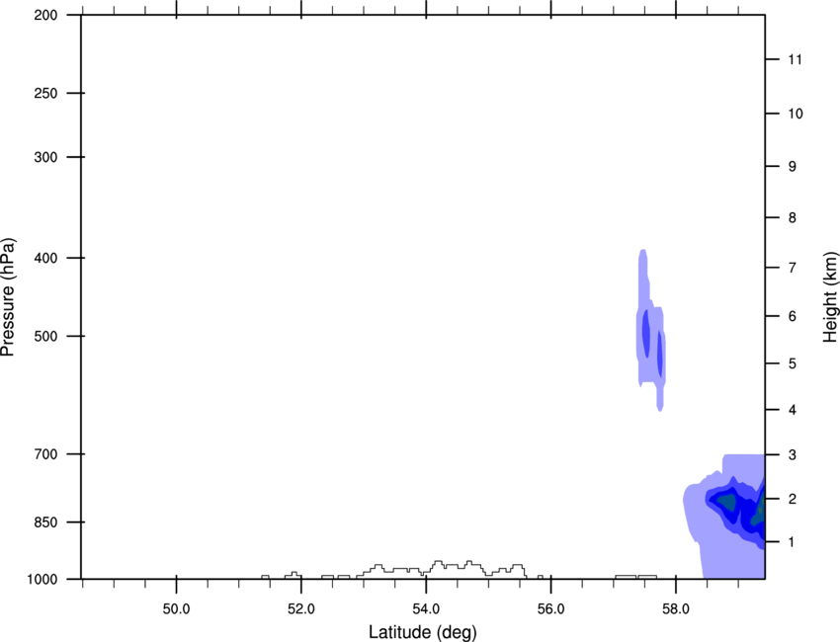Click the 250 pressure tick label
The height and width of the screenshot is (642, 840).
[45, 93]
